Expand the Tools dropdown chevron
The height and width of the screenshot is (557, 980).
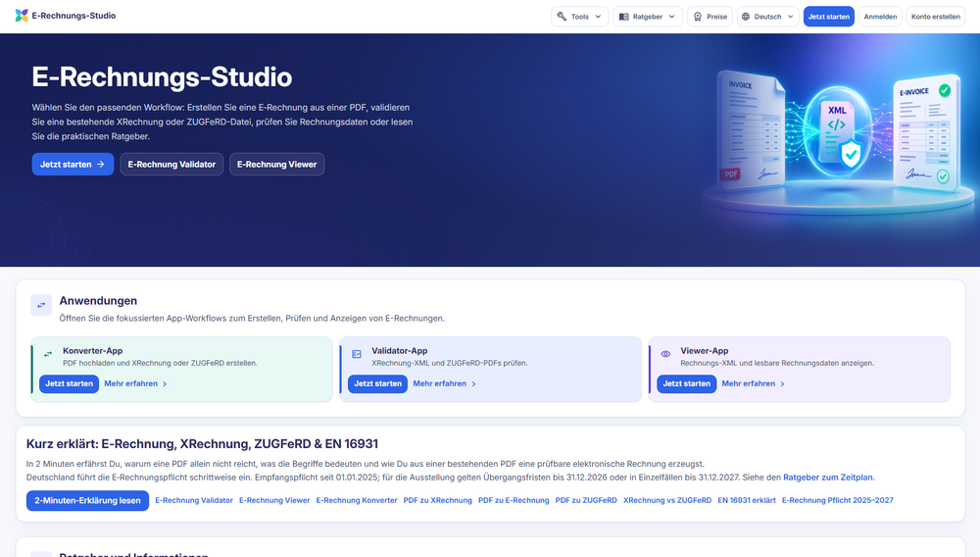[x=598, y=17]
